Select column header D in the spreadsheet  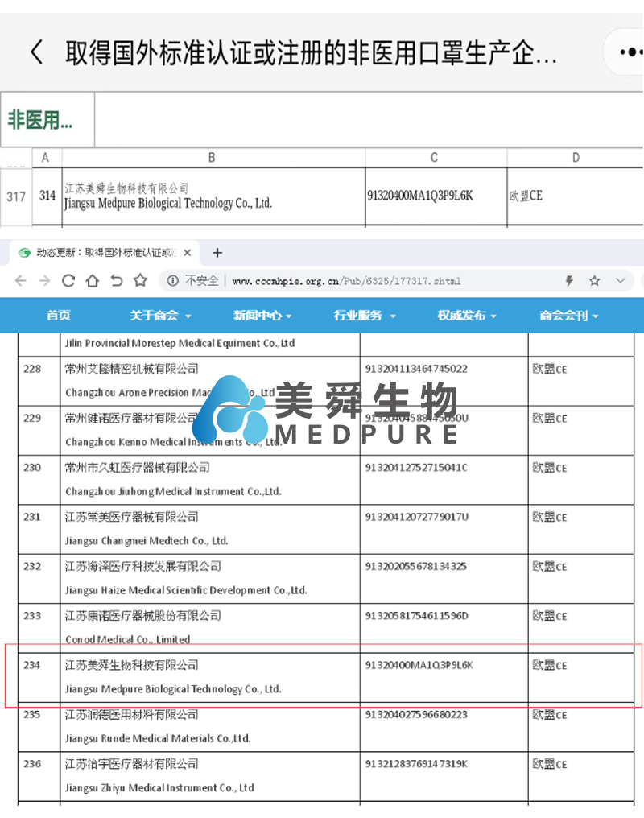[x=575, y=158]
